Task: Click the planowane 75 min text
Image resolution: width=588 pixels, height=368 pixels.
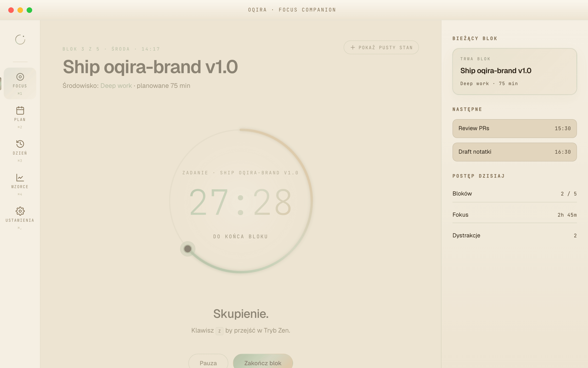Action: (x=164, y=86)
